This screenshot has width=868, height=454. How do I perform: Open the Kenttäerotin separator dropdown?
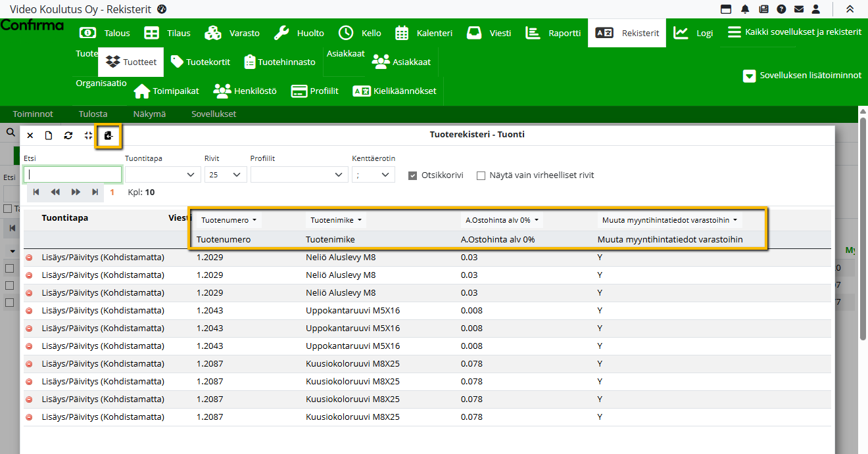[374, 175]
